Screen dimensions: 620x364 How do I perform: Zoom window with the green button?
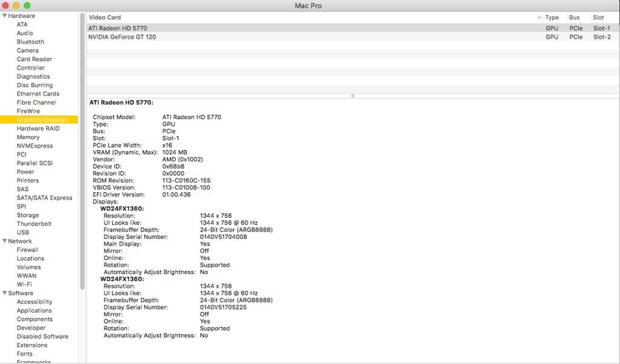point(27,5)
